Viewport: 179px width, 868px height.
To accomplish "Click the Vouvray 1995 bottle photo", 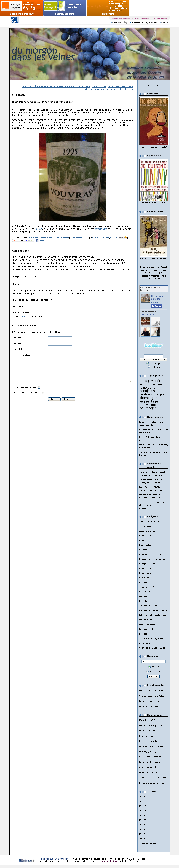I will coord(72,177).
